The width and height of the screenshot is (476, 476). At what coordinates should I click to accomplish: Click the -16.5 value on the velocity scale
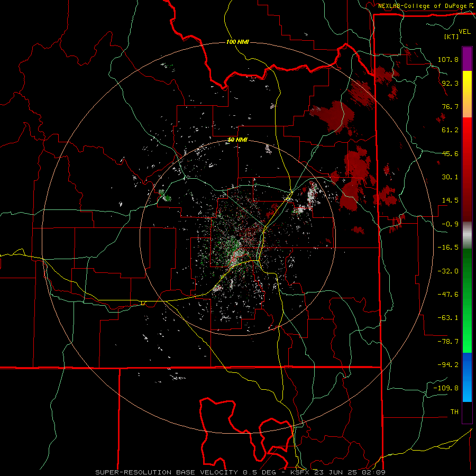(448, 248)
